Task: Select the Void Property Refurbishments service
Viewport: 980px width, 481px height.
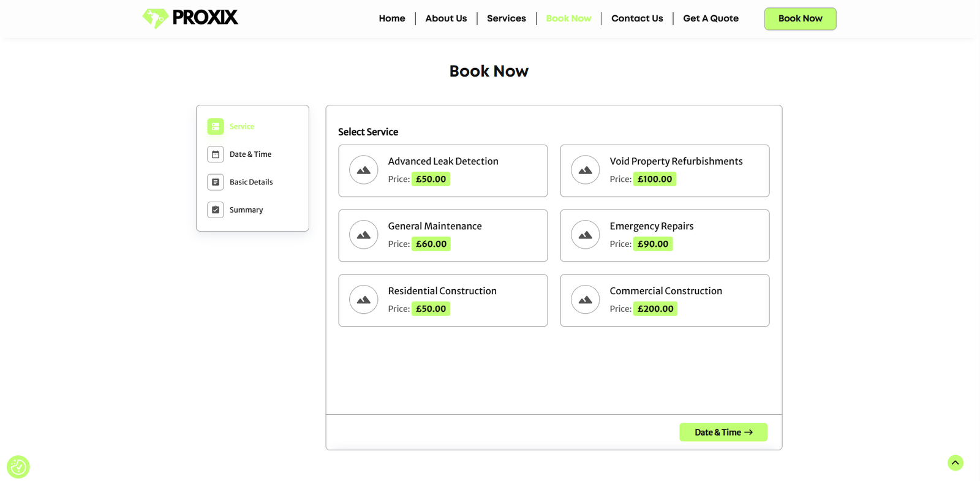Action: click(x=665, y=171)
